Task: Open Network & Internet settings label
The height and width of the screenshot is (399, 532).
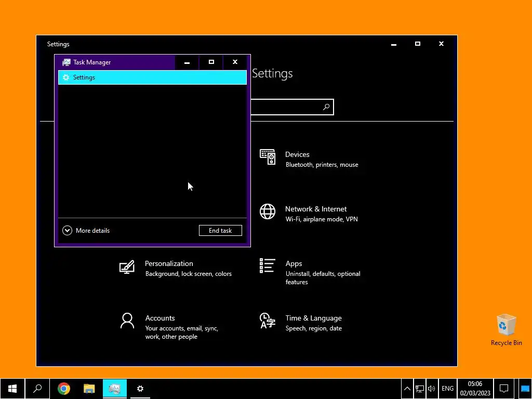Action: coord(316,209)
